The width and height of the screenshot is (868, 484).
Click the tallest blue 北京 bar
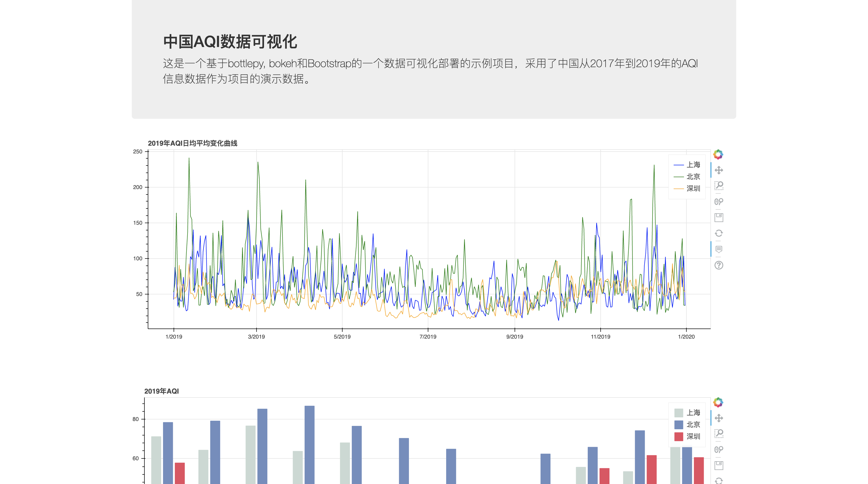pyautogui.click(x=310, y=445)
